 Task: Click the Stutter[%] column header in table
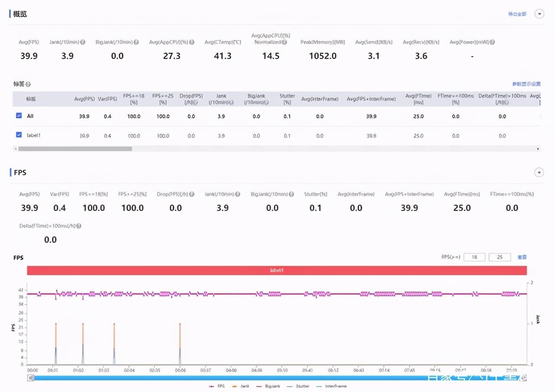[x=287, y=99]
